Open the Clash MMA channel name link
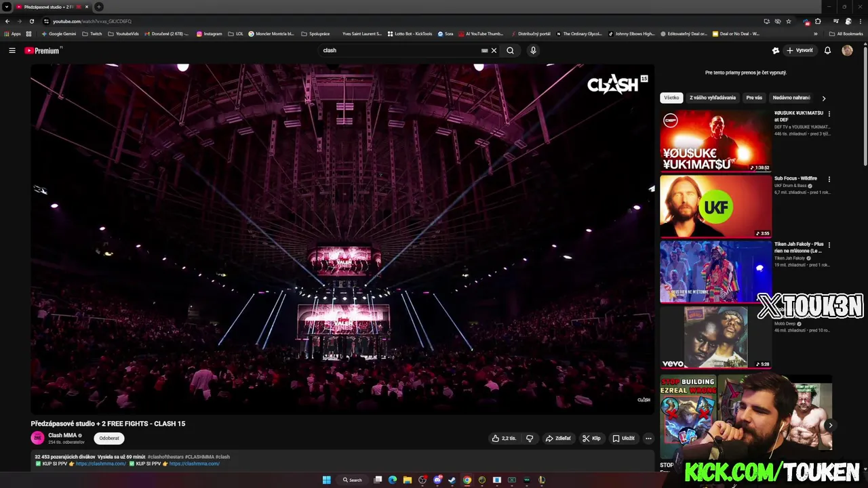 point(62,435)
